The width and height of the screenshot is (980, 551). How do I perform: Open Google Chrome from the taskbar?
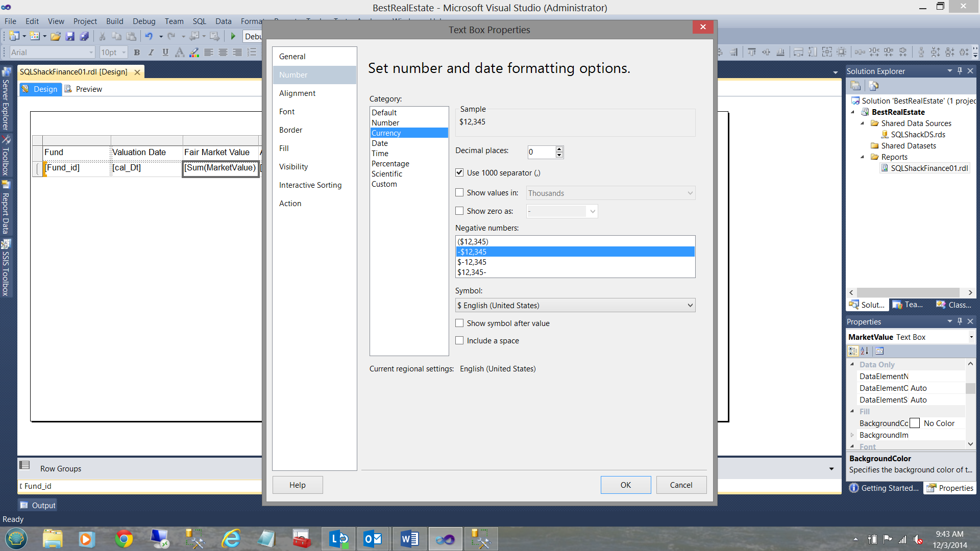[124, 539]
